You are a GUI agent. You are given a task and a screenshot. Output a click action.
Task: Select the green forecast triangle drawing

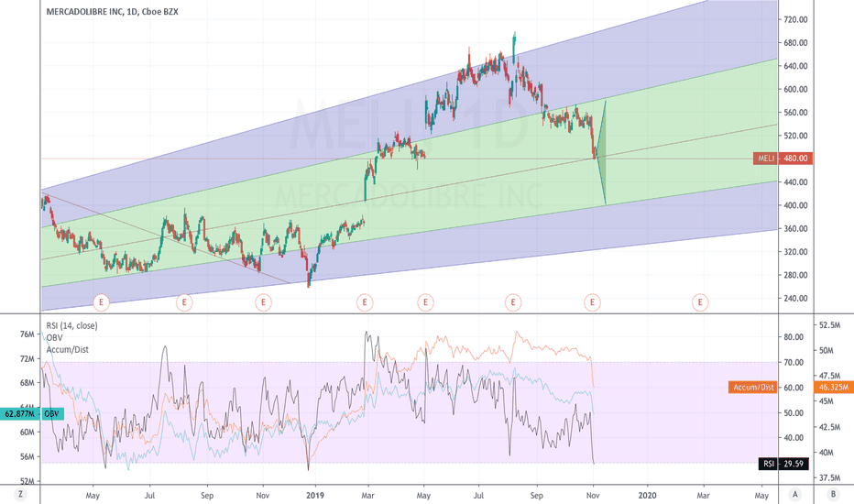[x=602, y=155]
